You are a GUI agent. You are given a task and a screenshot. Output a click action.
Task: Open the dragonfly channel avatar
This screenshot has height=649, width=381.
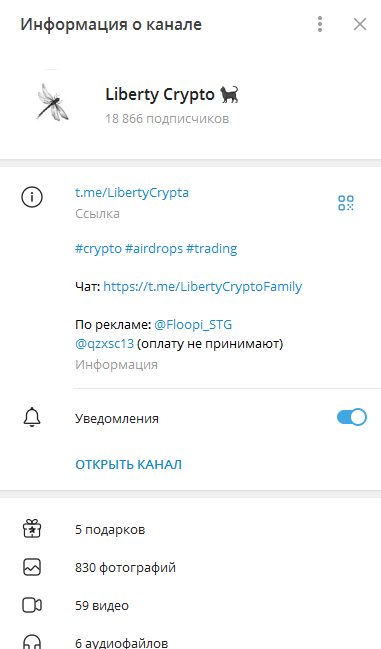point(53,102)
